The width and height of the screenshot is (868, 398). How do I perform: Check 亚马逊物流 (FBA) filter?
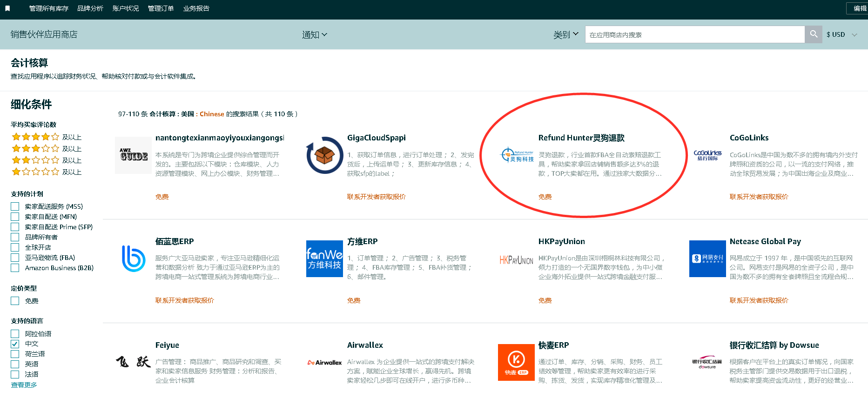15,258
